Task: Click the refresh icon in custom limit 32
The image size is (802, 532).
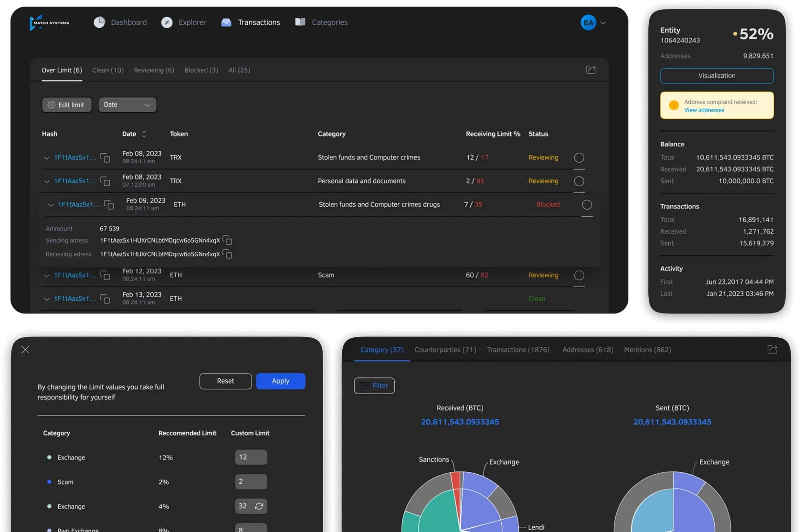Action: (x=259, y=506)
